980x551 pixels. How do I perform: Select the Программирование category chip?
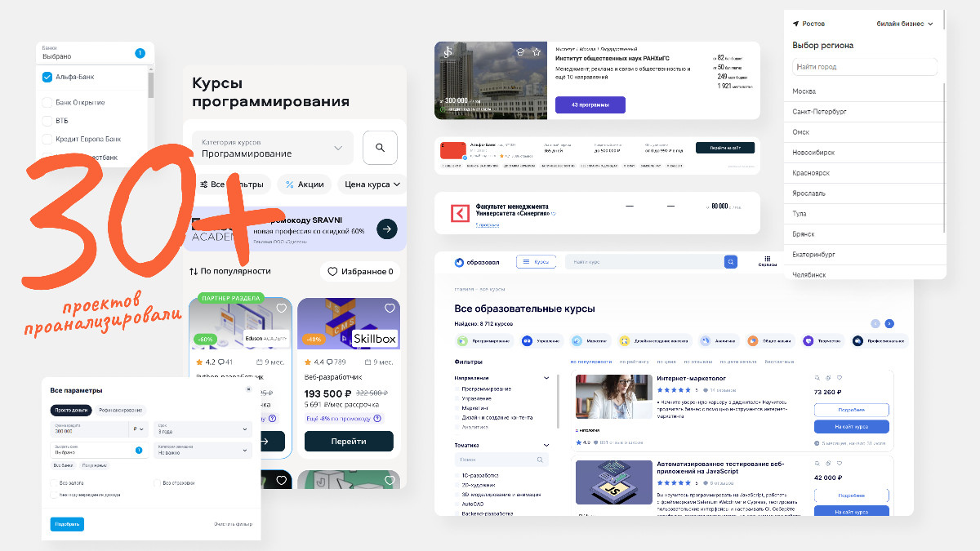[484, 341]
